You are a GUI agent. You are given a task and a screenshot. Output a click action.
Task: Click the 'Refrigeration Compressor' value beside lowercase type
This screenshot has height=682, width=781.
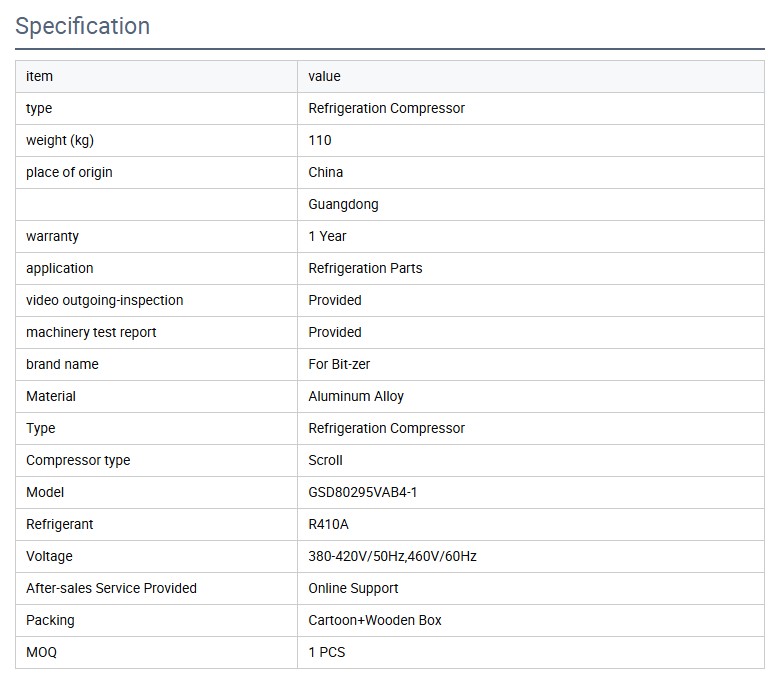tap(386, 108)
